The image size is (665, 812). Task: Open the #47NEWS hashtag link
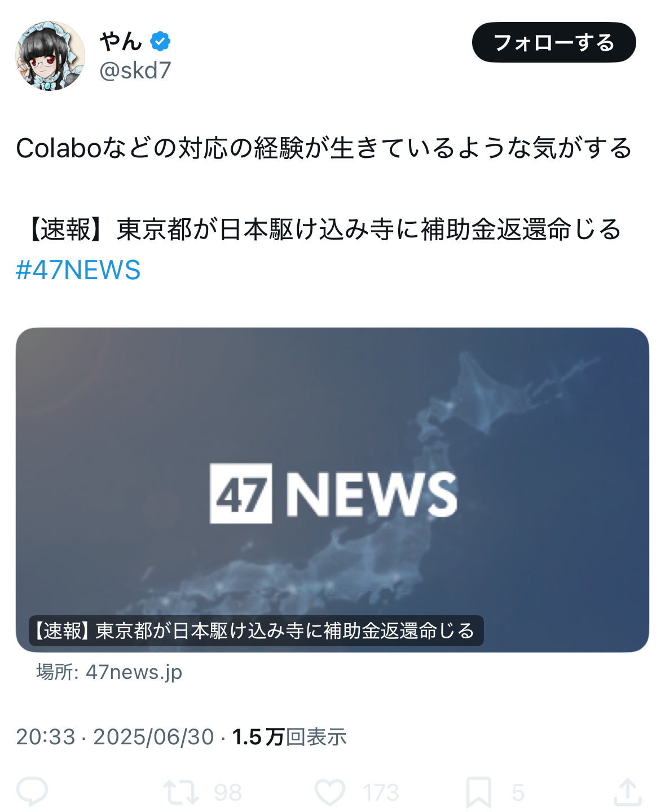[x=78, y=270]
